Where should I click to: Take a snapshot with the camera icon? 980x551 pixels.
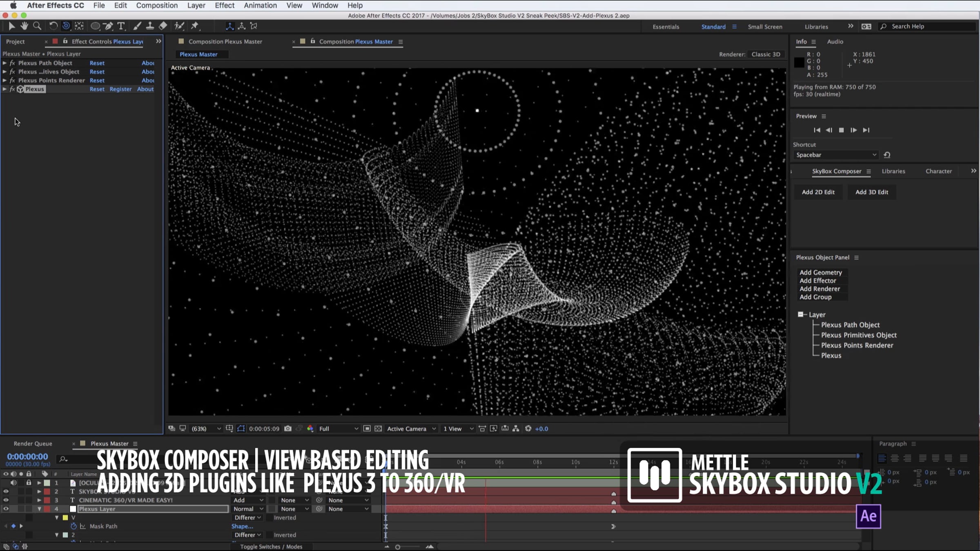pos(288,429)
